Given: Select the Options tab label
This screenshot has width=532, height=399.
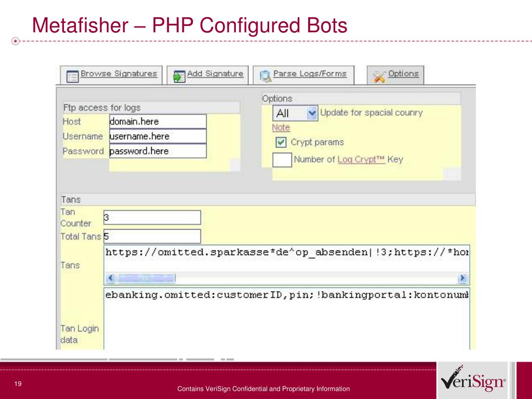Looking at the screenshot, I should [x=403, y=74].
